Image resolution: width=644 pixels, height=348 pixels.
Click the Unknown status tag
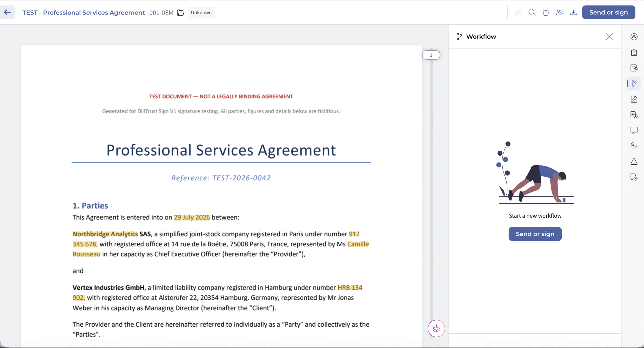(x=201, y=13)
